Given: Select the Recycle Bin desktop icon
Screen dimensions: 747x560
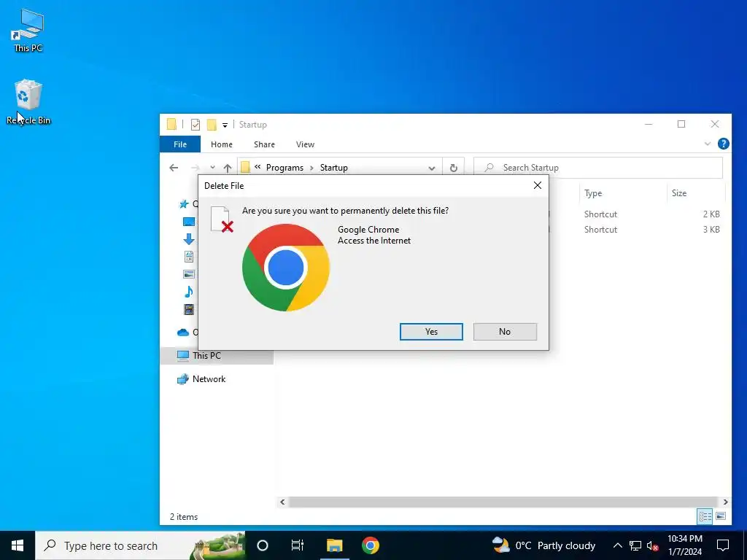Looking at the screenshot, I should click(x=28, y=102).
